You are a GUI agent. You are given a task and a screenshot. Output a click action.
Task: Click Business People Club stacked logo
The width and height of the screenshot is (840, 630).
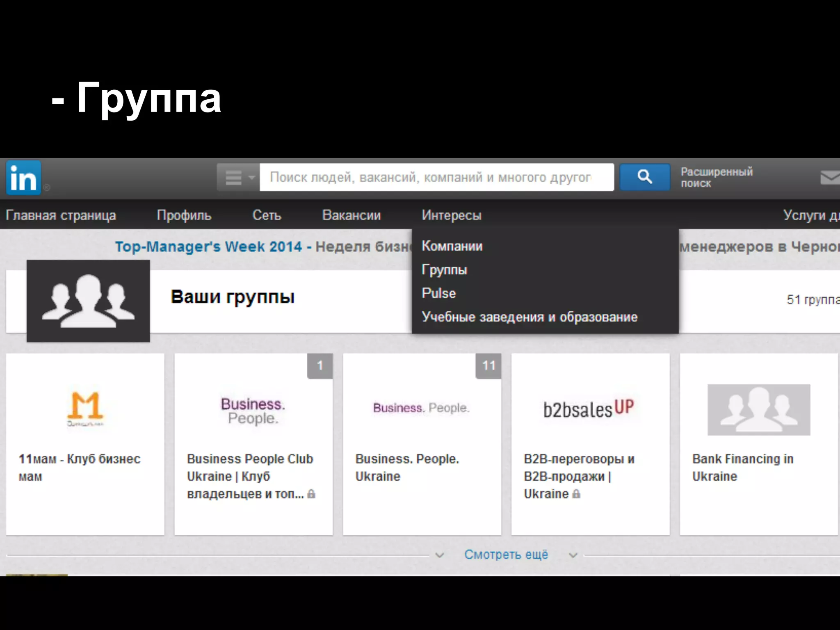click(253, 411)
